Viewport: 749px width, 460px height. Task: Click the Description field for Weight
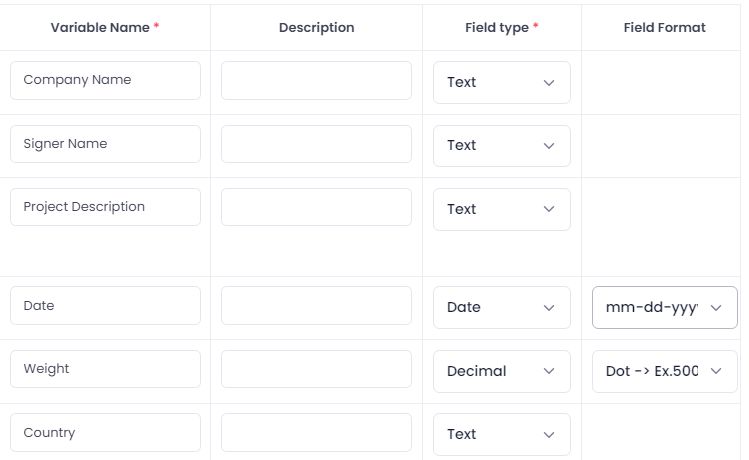316,369
